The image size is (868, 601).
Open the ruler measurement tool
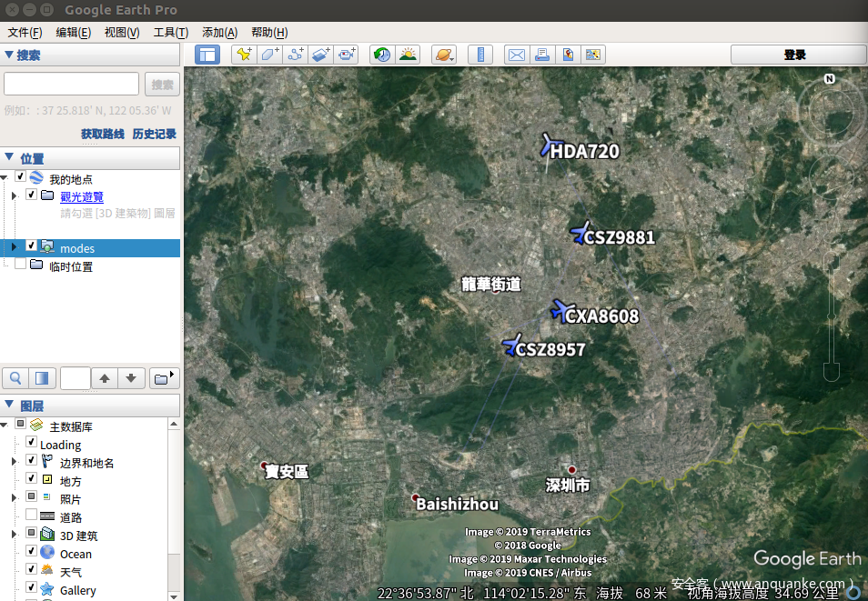pyautogui.click(x=479, y=55)
